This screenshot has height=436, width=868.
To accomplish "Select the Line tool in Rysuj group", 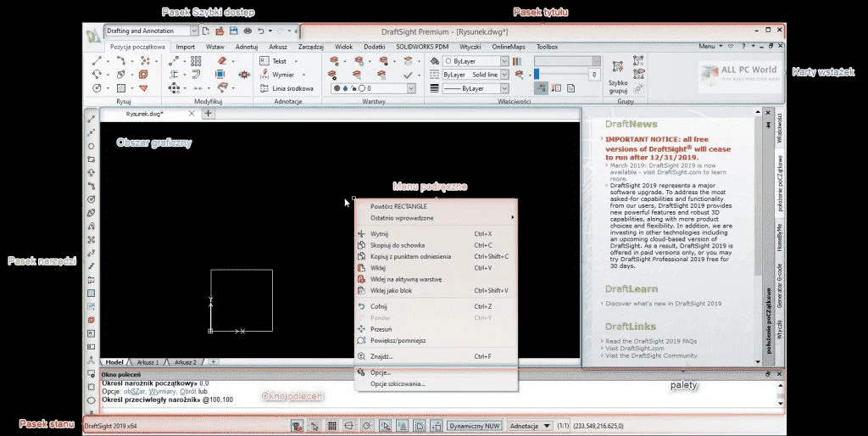I will (97, 60).
